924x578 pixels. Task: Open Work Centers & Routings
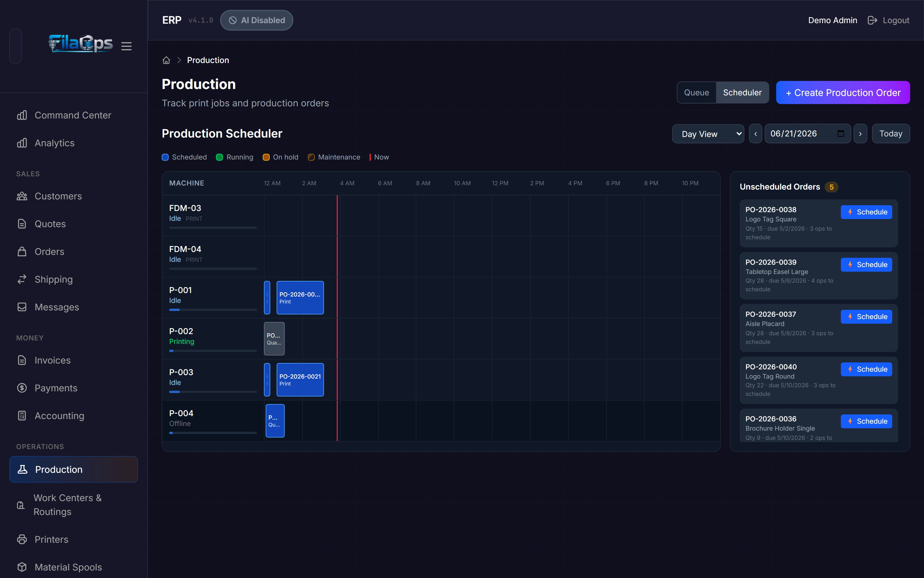74,505
